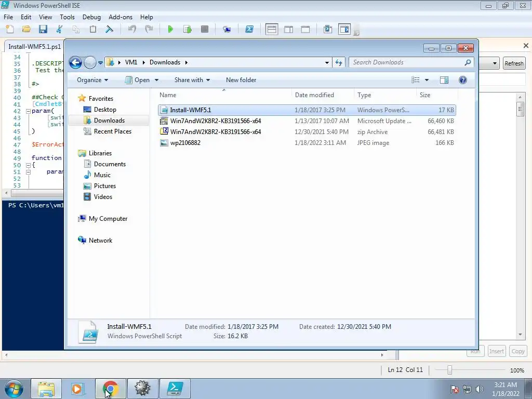Adjust the ISE zoom slider handle
This screenshot has height=399, width=532.
[x=449, y=370]
